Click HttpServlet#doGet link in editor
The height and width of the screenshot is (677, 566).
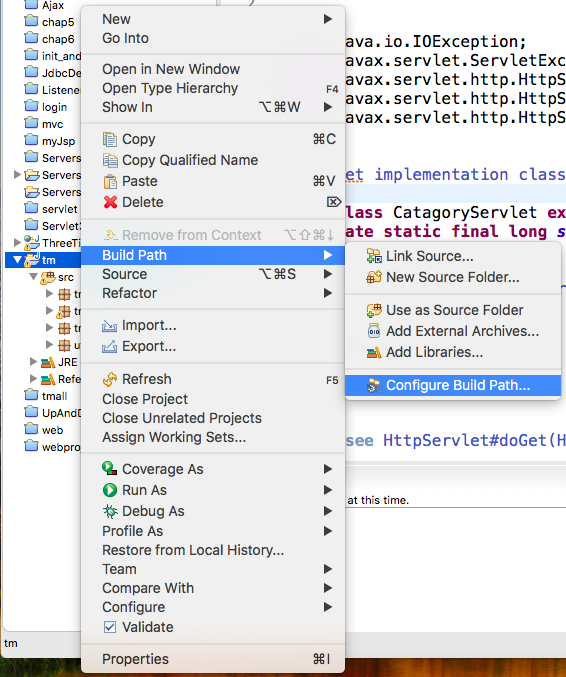[474, 440]
